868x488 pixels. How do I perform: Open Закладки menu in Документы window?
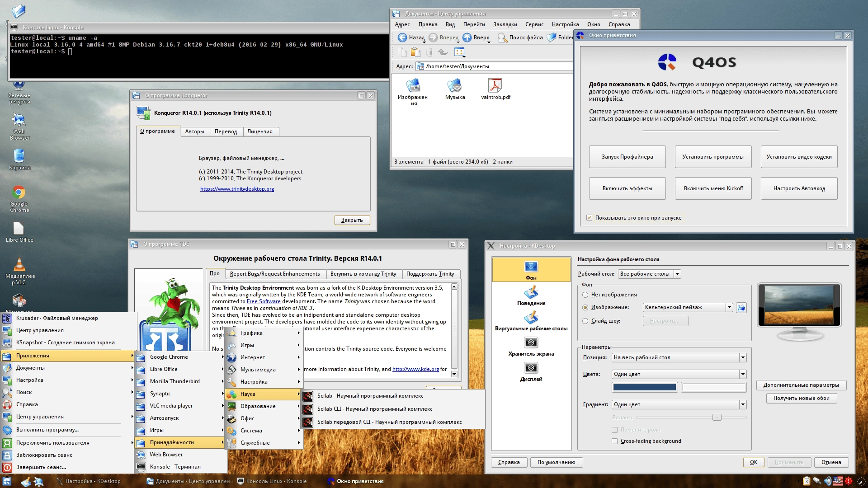point(505,24)
